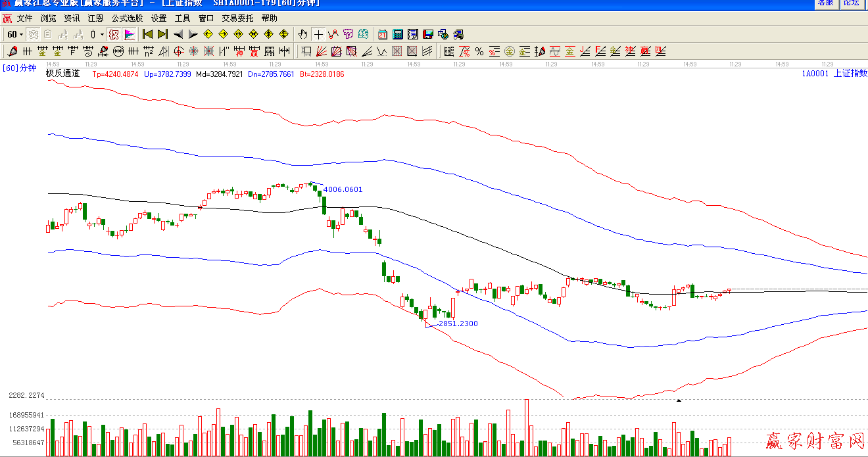Open the 公式选股 menu
The image size is (868, 457).
pos(127,18)
